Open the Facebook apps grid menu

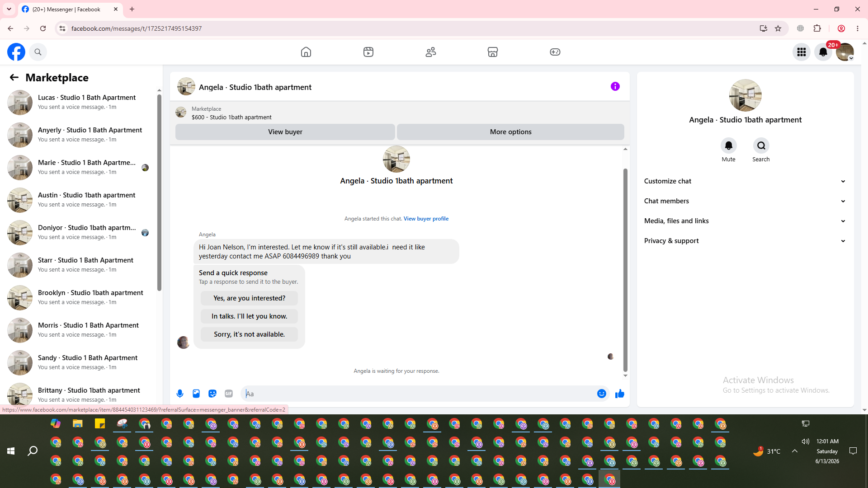tap(802, 52)
